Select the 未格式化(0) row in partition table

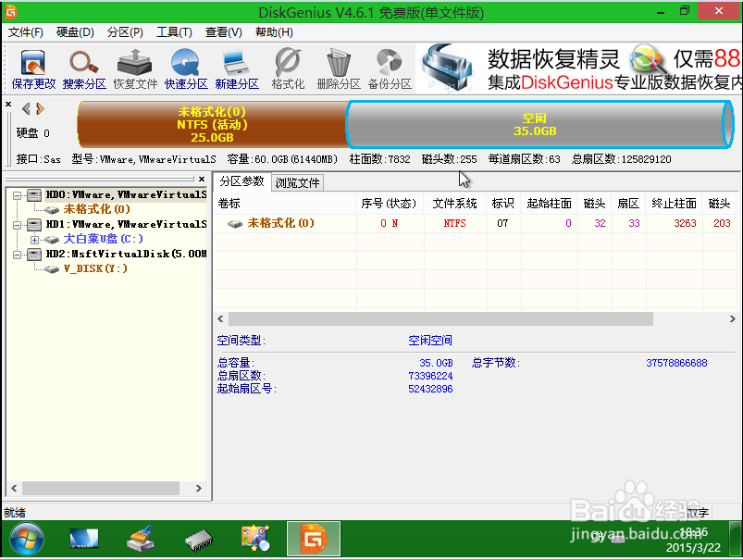(x=475, y=223)
